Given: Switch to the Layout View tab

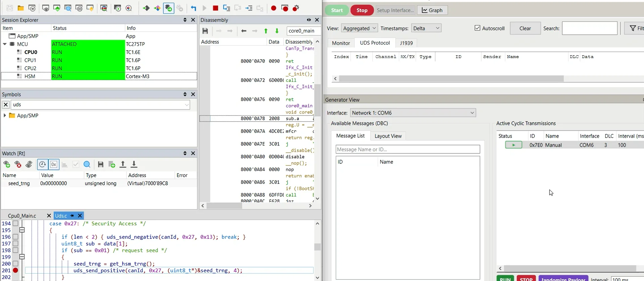Looking at the screenshot, I should pos(388,136).
